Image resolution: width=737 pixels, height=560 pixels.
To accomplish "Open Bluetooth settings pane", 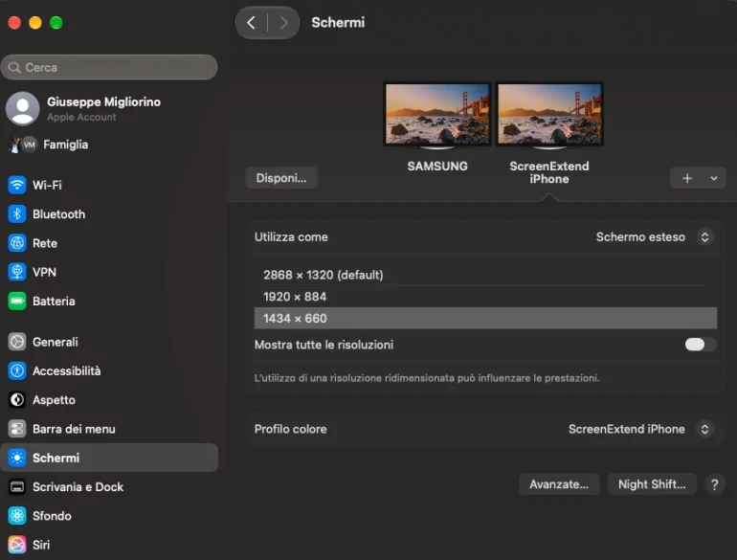I will click(109, 213).
